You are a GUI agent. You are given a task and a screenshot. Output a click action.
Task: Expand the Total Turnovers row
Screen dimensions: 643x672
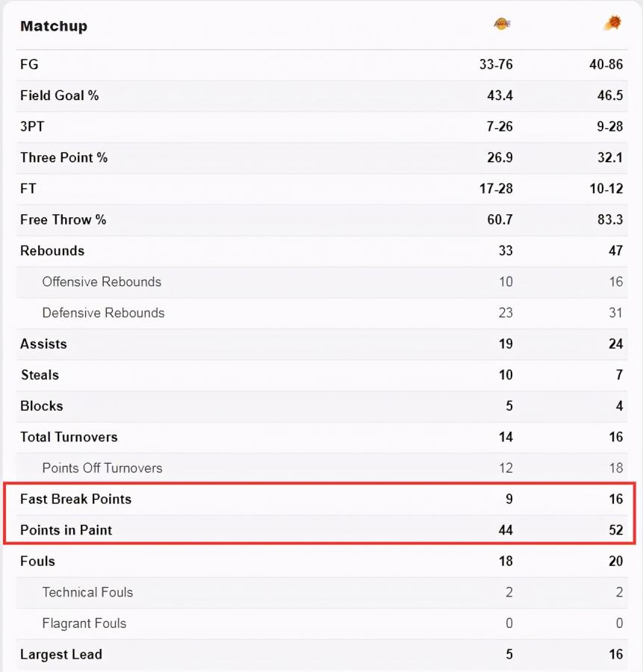(321, 437)
